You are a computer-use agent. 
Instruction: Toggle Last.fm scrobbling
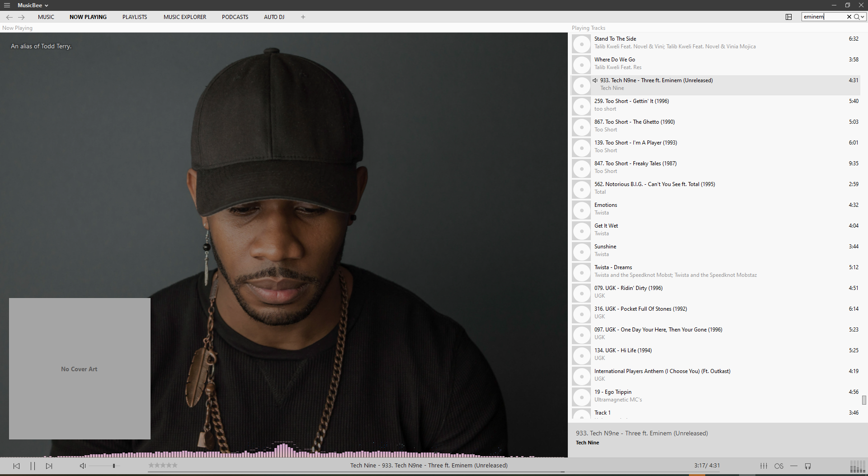(778, 466)
